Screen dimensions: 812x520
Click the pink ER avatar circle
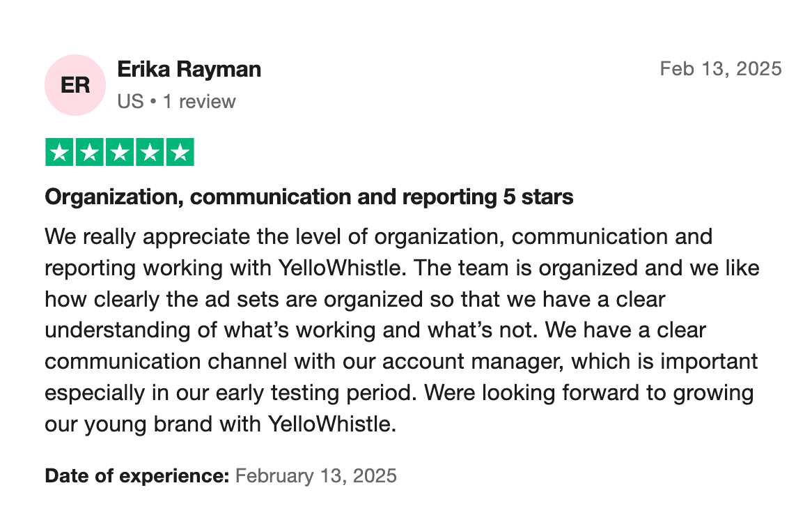pos(75,85)
